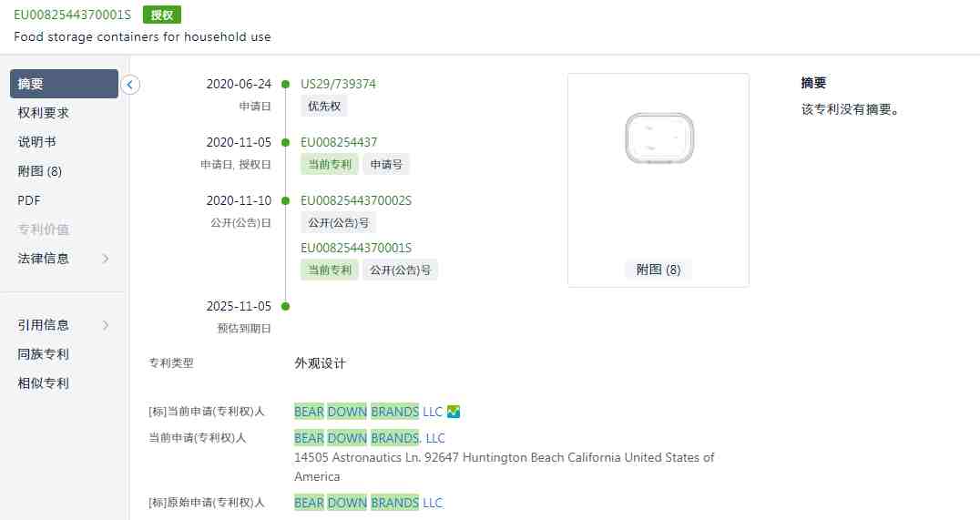980x520 pixels.
Task: Click the 预估到期日 label
Action: tap(244, 328)
